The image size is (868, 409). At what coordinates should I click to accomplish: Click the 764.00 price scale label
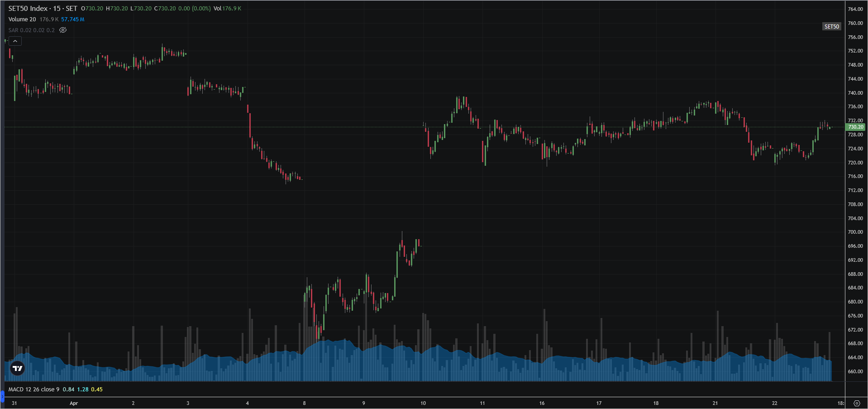[x=855, y=9]
